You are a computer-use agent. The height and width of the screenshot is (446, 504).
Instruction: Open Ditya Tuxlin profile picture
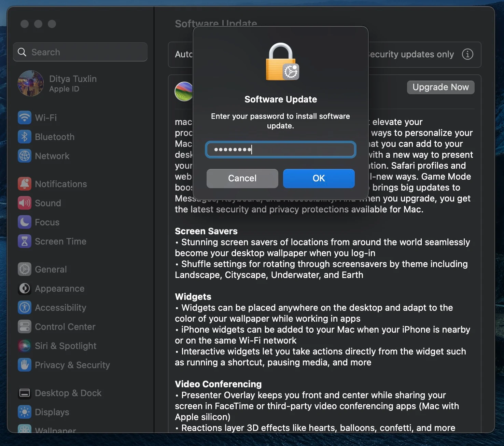click(x=31, y=83)
